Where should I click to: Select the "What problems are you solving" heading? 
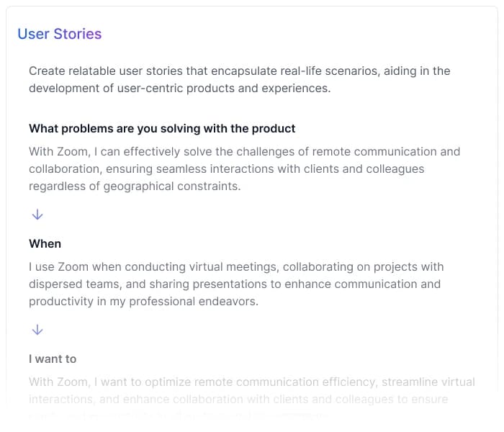(162, 129)
